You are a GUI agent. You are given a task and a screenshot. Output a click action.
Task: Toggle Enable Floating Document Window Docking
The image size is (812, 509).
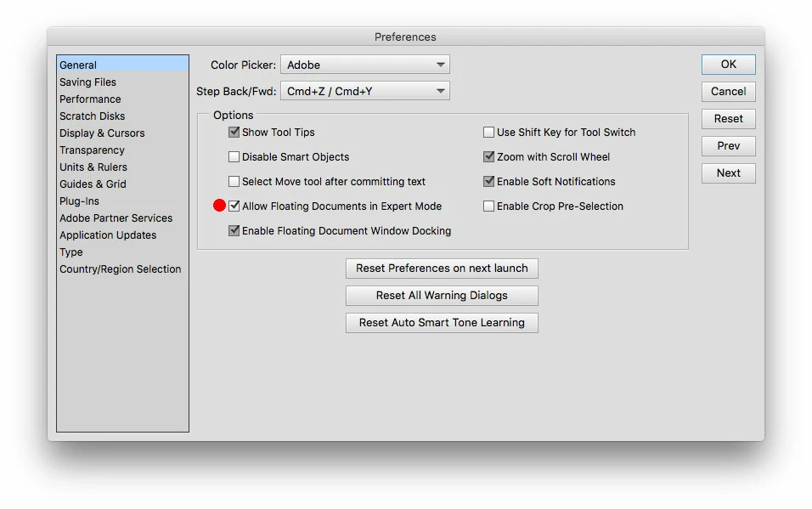[234, 230]
